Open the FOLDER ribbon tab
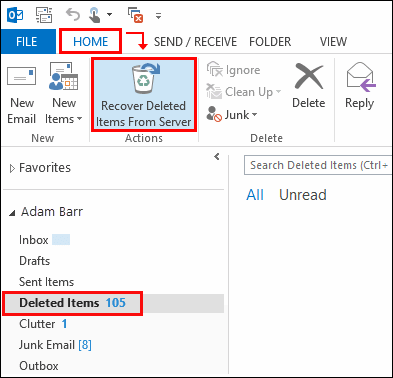This screenshot has width=393, height=378. tap(270, 42)
